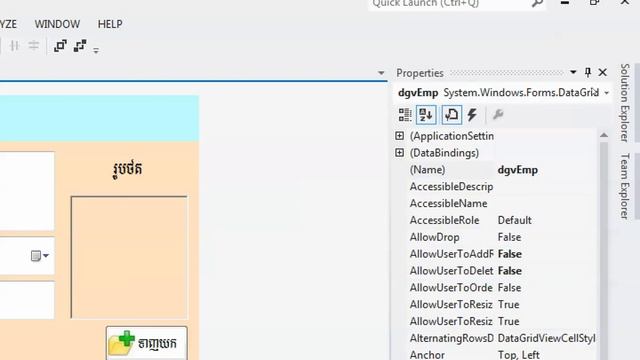Screen dimensions: 640x360
Task: Click the top white text box on form
Action: click(x=27, y=191)
